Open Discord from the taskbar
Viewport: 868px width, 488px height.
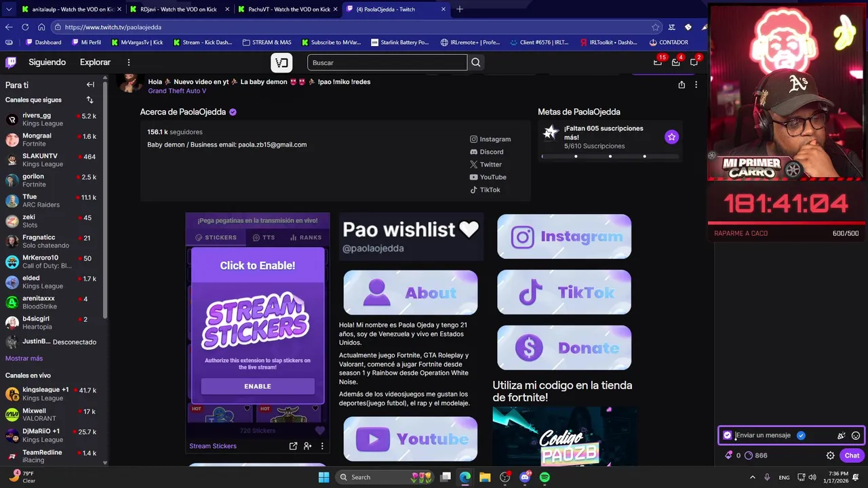click(525, 477)
